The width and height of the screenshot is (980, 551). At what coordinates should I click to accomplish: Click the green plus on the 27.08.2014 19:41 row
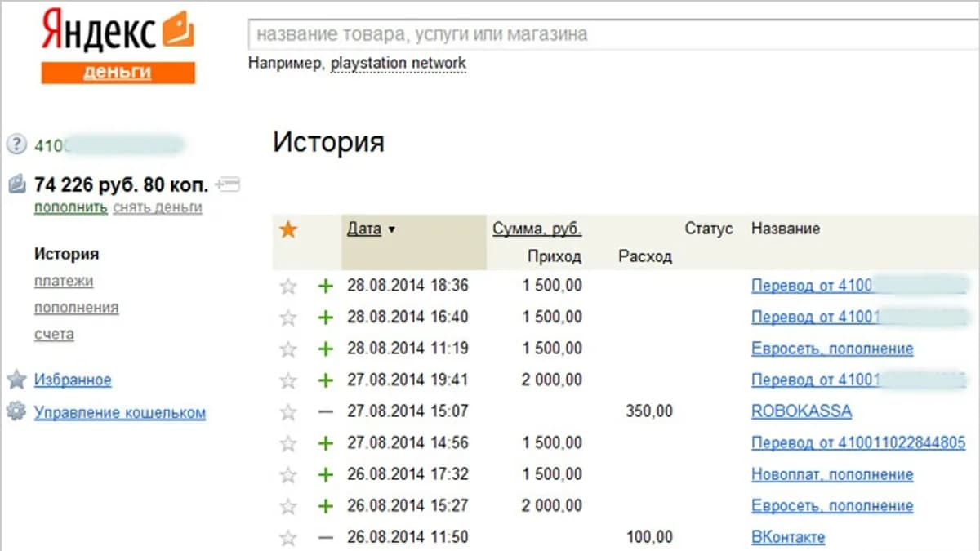tap(326, 380)
